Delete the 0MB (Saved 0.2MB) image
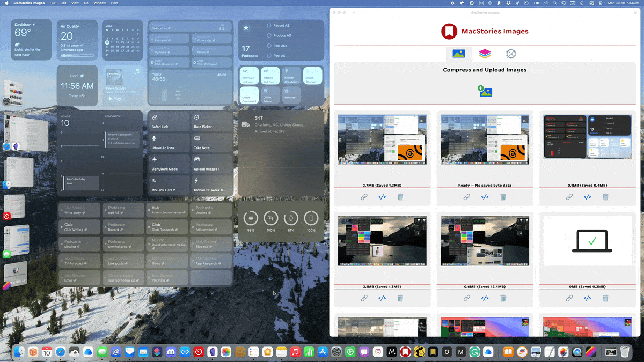The image size is (644, 362). coord(605,298)
